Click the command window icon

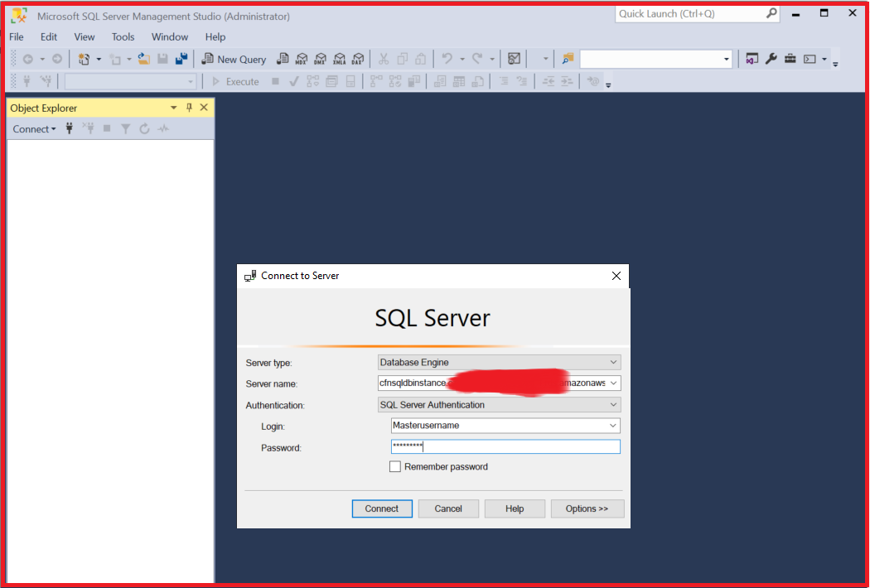pyautogui.click(x=810, y=59)
